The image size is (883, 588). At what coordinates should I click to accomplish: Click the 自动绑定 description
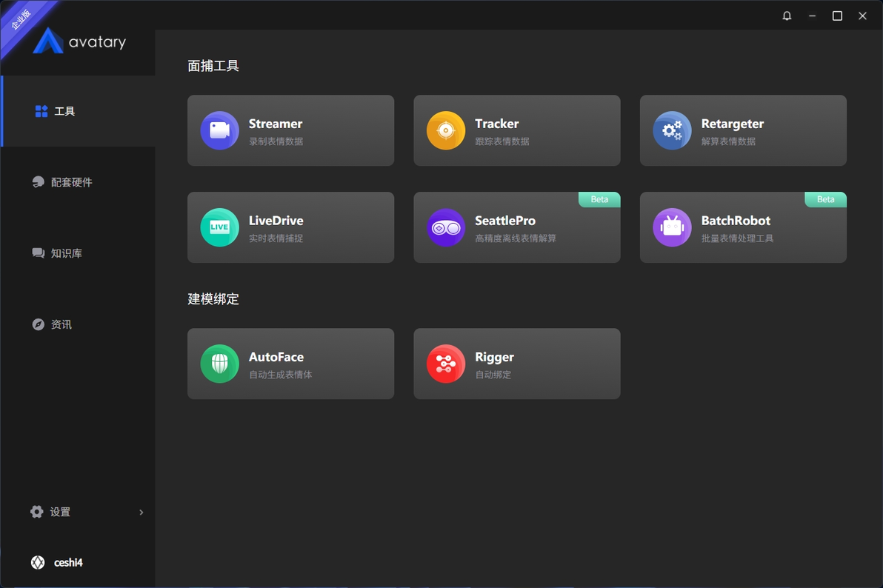pyautogui.click(x=493, y=375)
